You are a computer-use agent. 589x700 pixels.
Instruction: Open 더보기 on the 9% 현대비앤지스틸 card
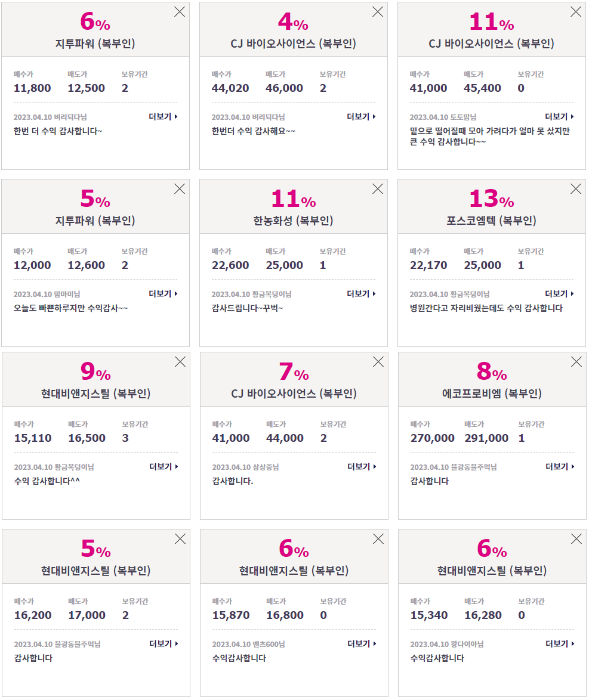pos(164,466)
